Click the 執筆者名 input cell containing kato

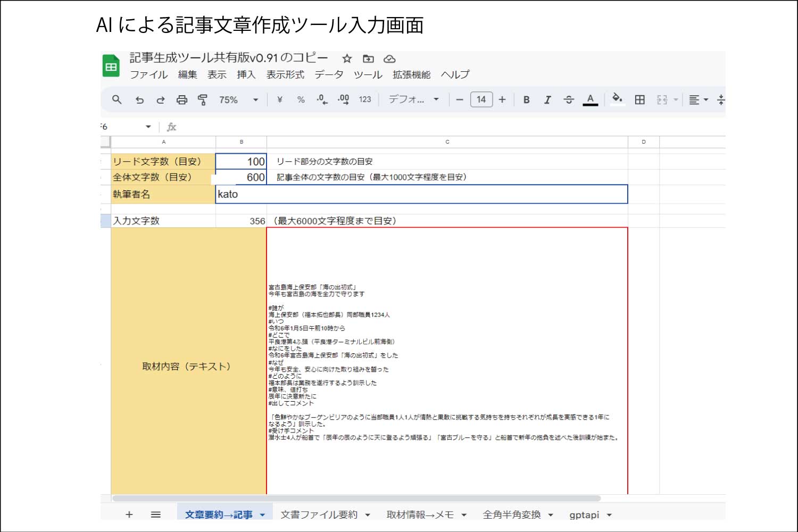click(x=421, y=194)
